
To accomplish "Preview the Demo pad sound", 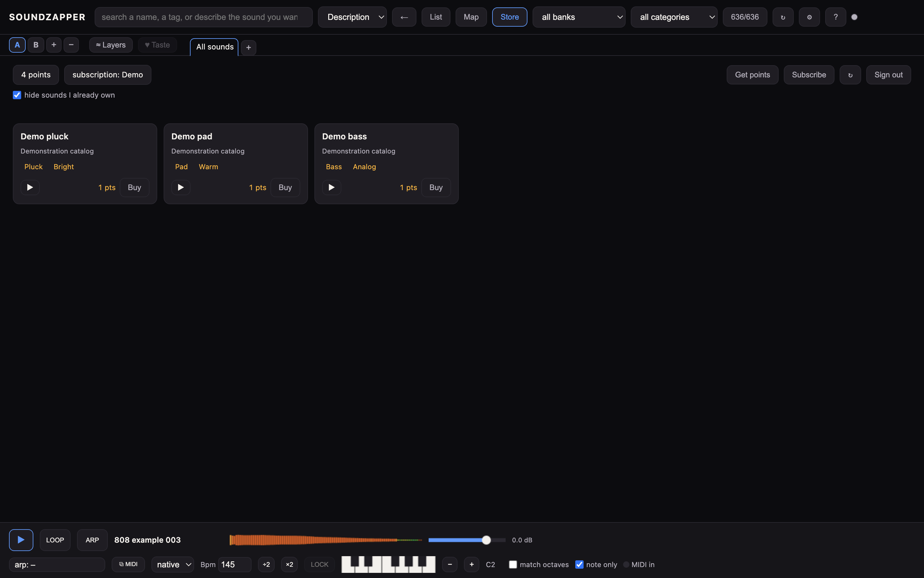I will click(x=181, y=187).
